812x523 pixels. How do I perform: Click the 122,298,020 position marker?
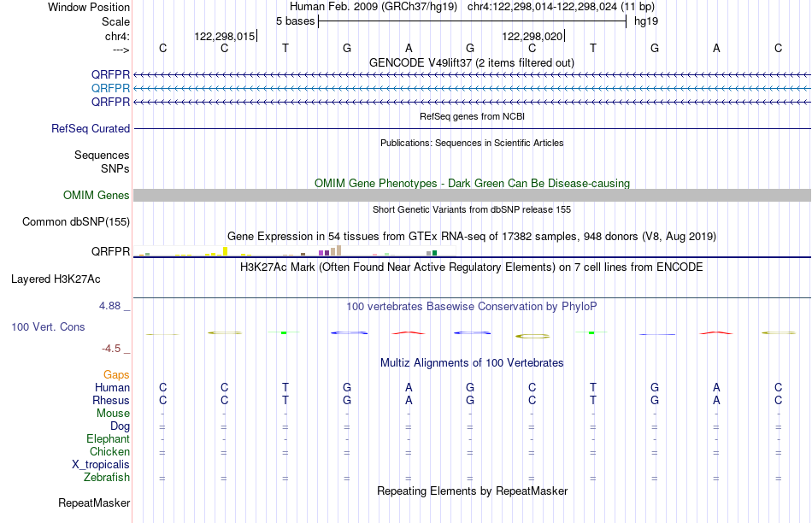click(x=533, y=36)
